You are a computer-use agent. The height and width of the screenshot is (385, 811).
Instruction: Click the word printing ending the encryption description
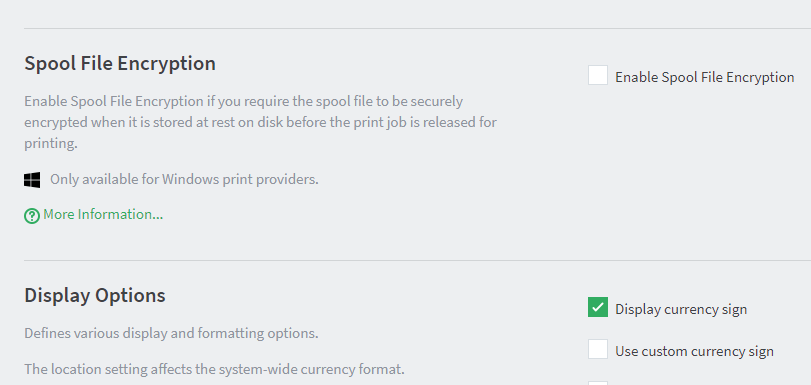[51, 144]
